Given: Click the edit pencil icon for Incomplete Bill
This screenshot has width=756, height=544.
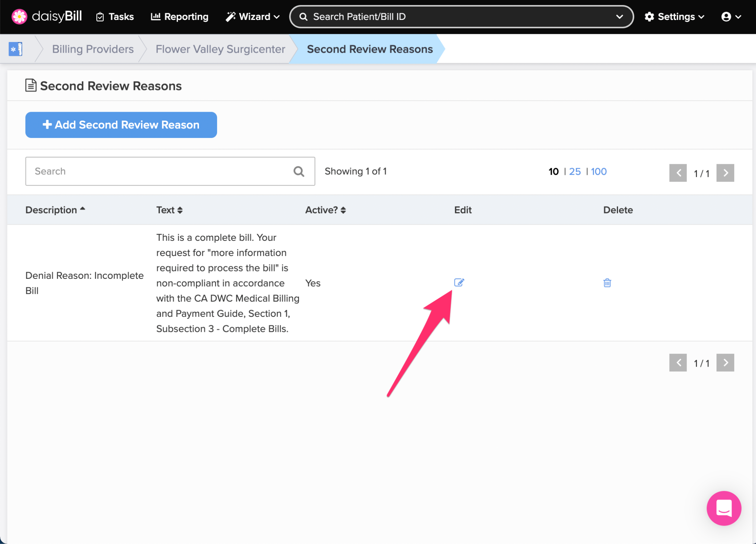Looking at the screenshot, I should pyautogui.click(x=459, y=283).
